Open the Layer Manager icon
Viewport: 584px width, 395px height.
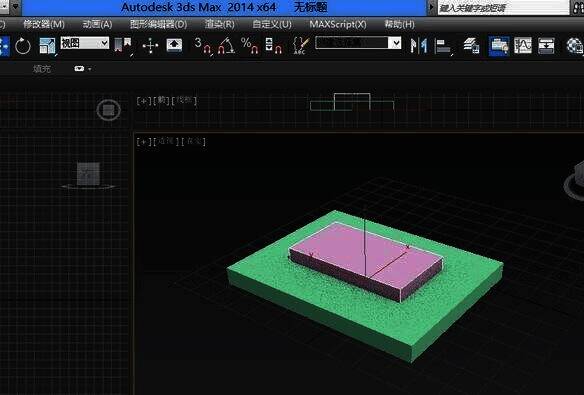[472, 45]
